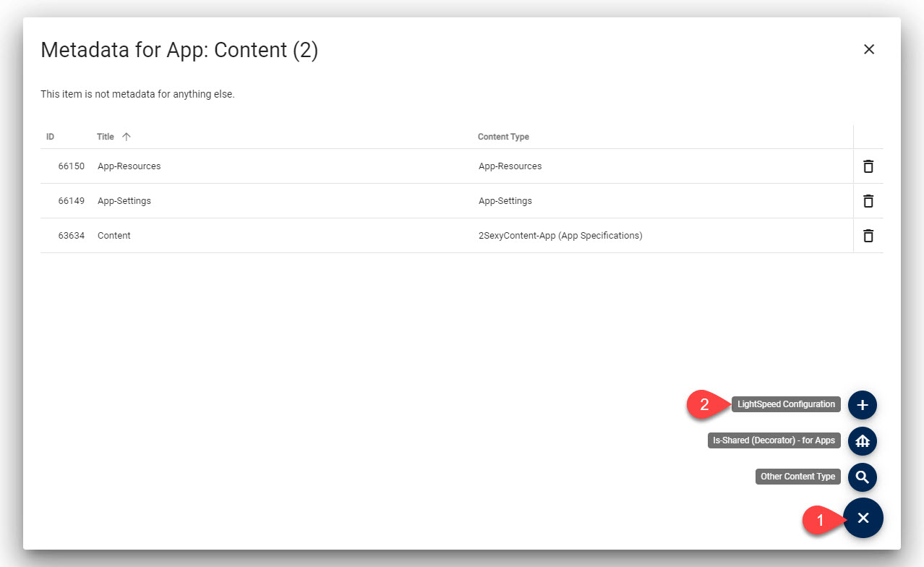Open the Content title entry
Image resolution: width=924 pixels, height=567 pixels.
[114, 236]
